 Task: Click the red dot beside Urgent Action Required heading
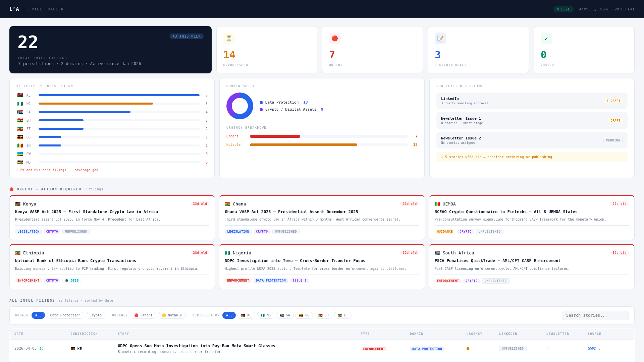(12, 189)
